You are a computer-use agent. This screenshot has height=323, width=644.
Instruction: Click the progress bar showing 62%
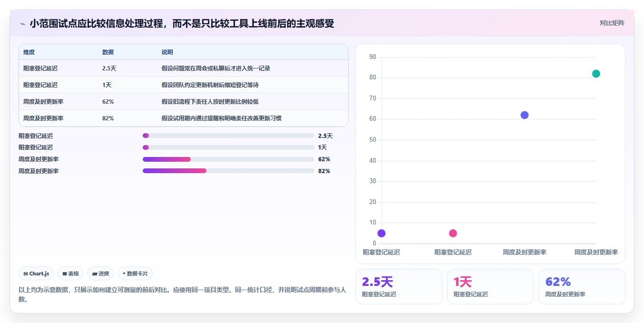click(x=228, y=159)
